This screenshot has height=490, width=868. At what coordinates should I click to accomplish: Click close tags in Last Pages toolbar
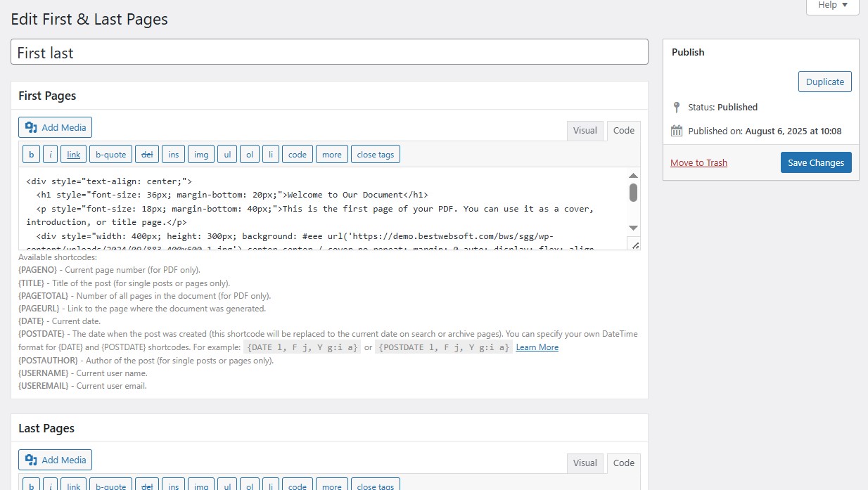tap(376, 484)
